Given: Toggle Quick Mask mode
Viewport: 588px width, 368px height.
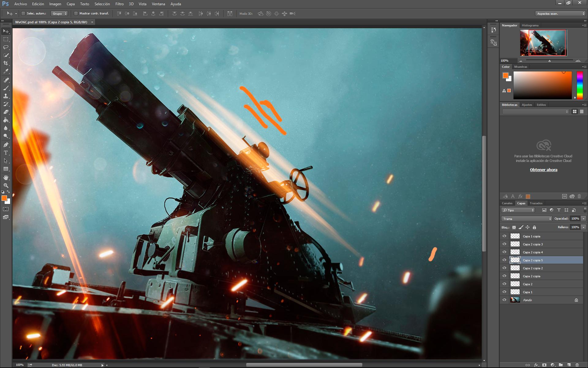Looking at the screenshot, I should (6, 209).
